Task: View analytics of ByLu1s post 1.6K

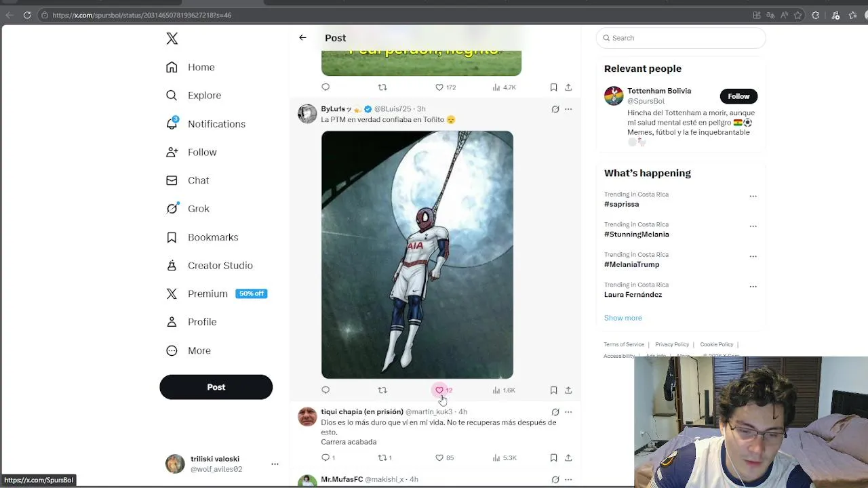Action: pyautogui.click(x=504, y=390)
